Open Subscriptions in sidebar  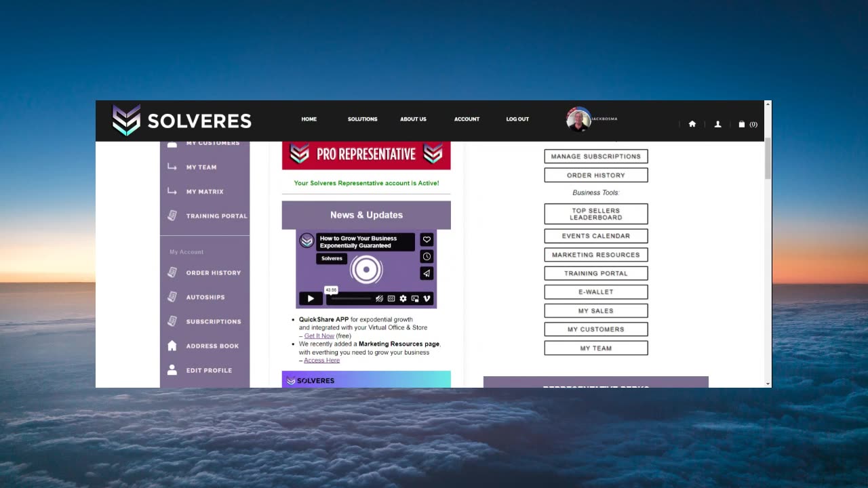214,322
